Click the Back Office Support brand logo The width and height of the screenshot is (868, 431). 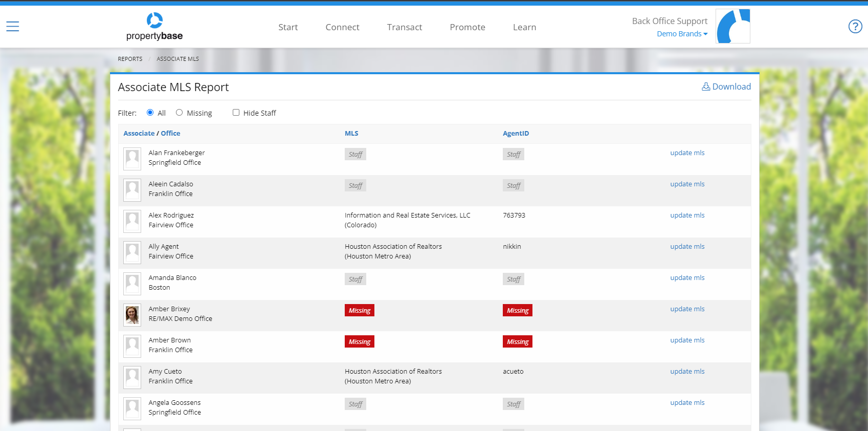[732, 26]
